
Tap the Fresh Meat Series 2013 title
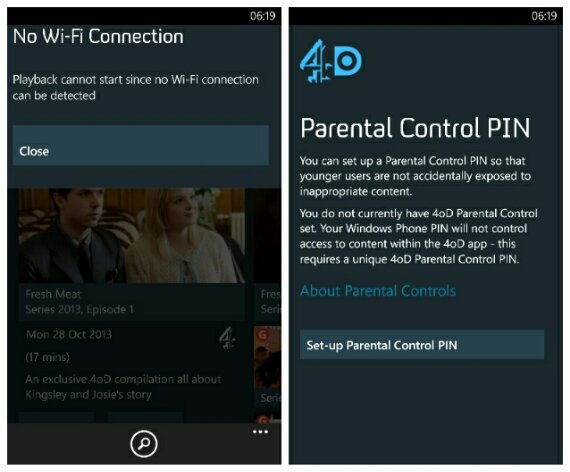(x=80, y=302)
